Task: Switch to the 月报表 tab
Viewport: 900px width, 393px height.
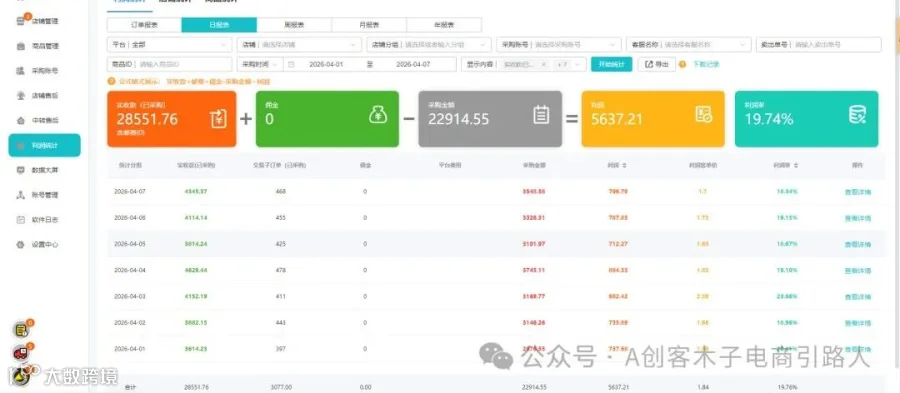Action: 369,25
